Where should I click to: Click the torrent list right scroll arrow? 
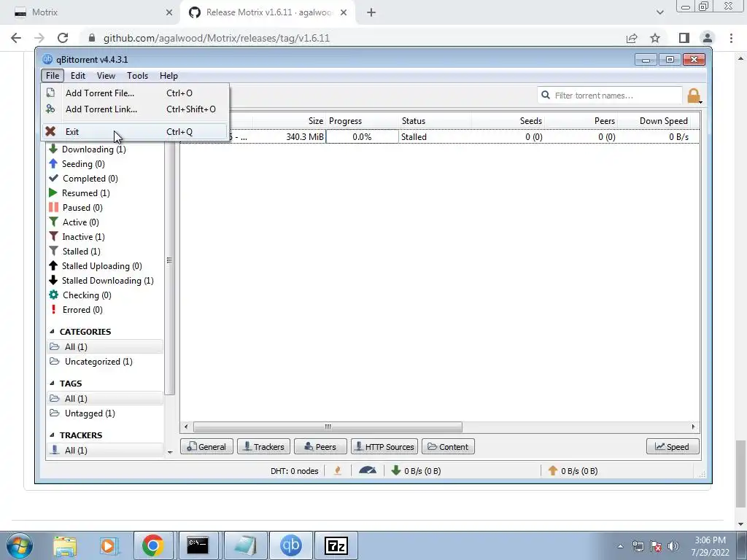click(x=693, y=427)
